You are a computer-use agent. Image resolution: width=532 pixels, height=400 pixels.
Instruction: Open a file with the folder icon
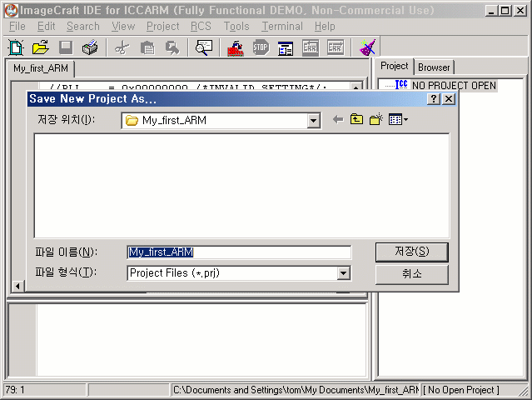pos(40,47)
